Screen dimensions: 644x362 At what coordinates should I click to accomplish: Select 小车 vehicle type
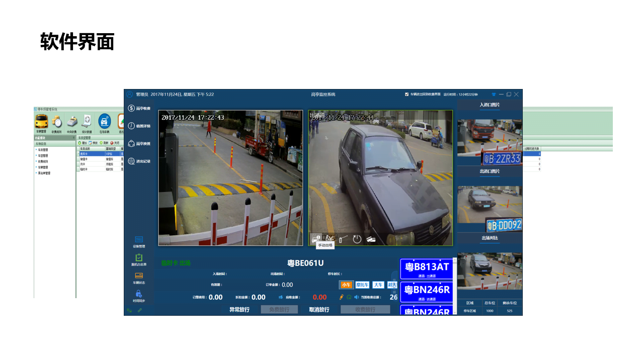pos(346,285)
